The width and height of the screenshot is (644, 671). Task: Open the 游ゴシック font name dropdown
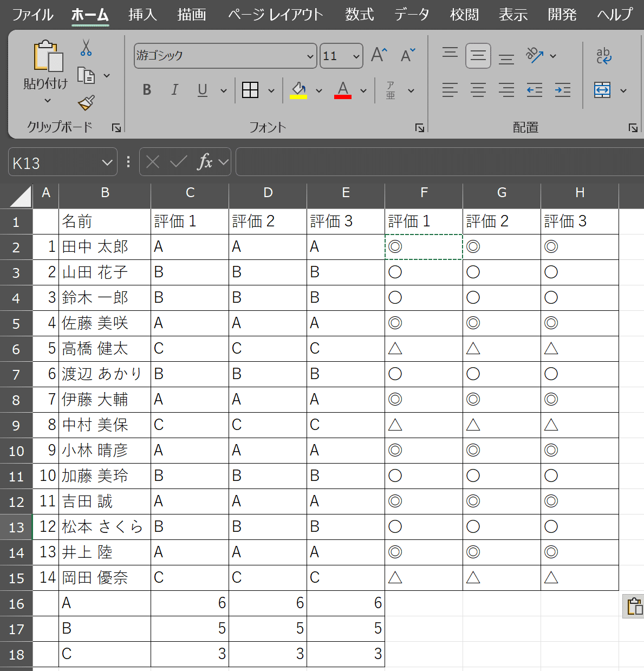click(310, 56)
